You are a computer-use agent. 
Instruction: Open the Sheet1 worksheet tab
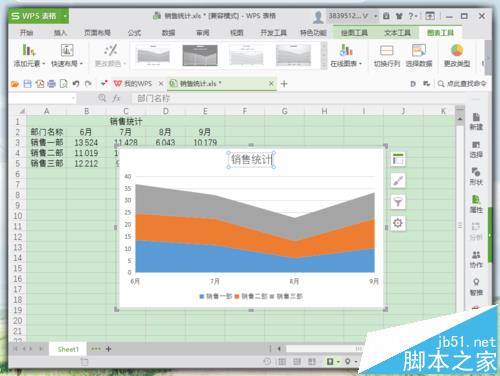point(68,349)
